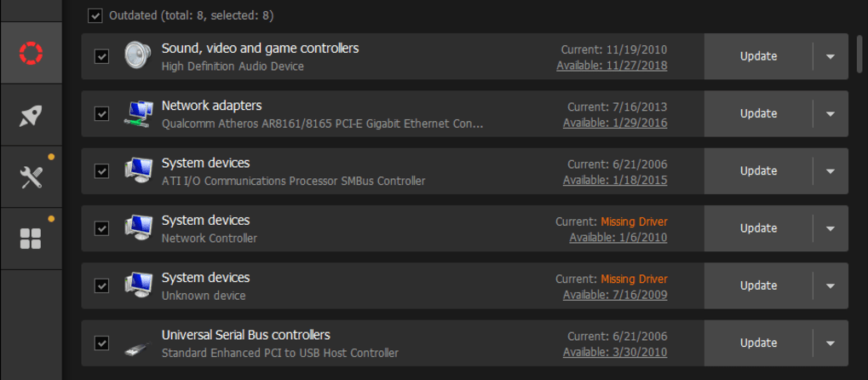Open the rocket boost sidebar icon
The height and width of the screenshot is (380, 868).
(x=31, y=115)
